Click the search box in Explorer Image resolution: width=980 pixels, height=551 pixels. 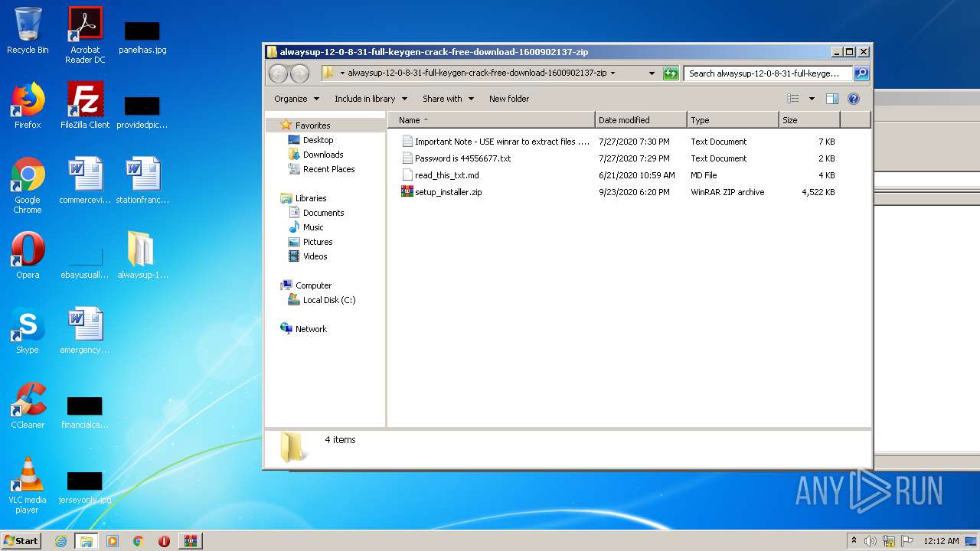pos(767,73)
